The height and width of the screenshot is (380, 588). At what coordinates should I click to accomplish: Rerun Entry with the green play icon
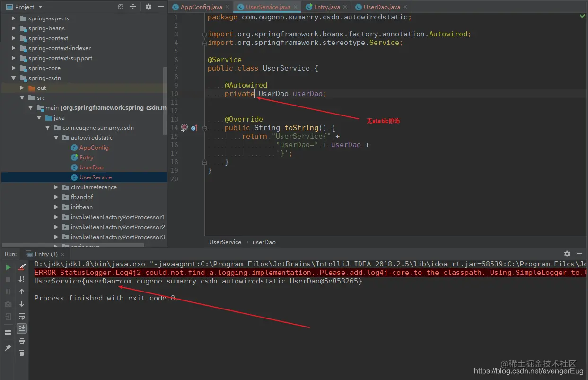[8, 267]
